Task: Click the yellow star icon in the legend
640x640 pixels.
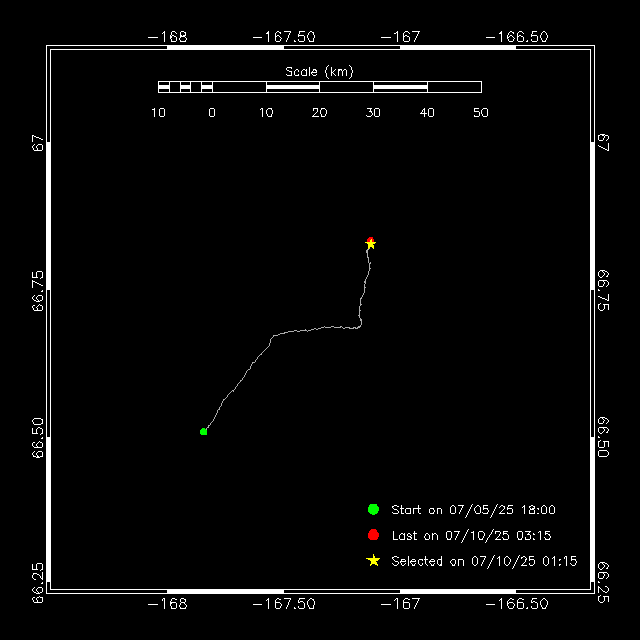Action: 373,561
